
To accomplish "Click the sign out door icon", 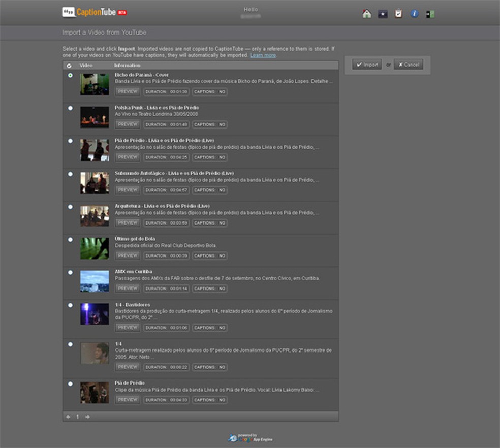I will [x=430, y=14].
